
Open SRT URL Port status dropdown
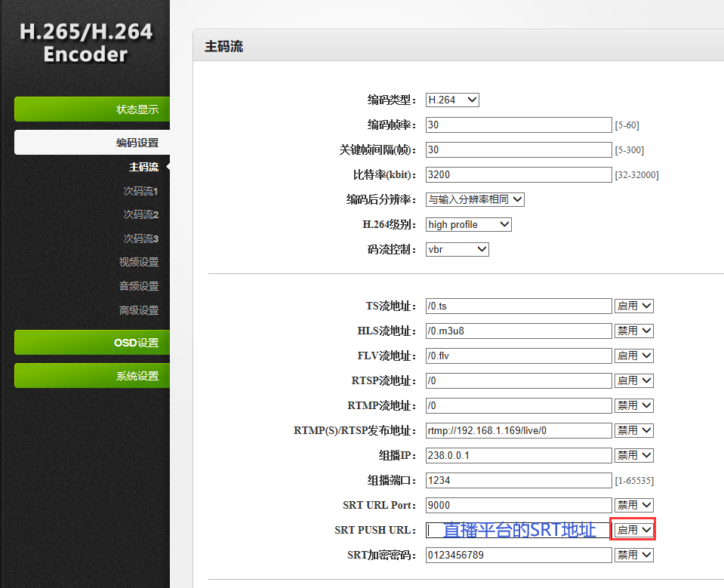[x=633, y=506]
